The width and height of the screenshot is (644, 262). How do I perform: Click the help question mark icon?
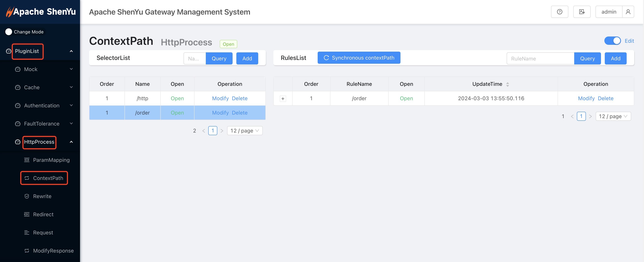click(x=559, y=12)
